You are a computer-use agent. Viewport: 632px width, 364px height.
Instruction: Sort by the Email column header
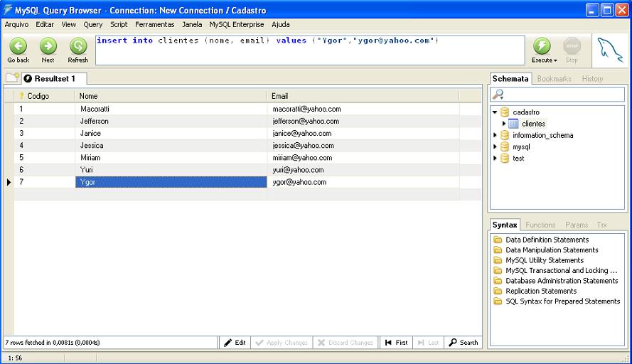click(x=363, y=96)
